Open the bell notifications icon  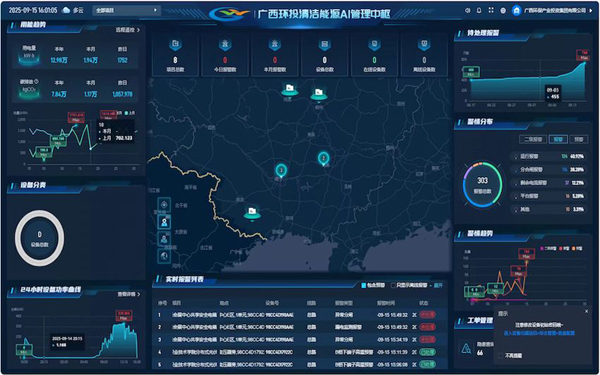pyautogui.click(x=479, y=11)
